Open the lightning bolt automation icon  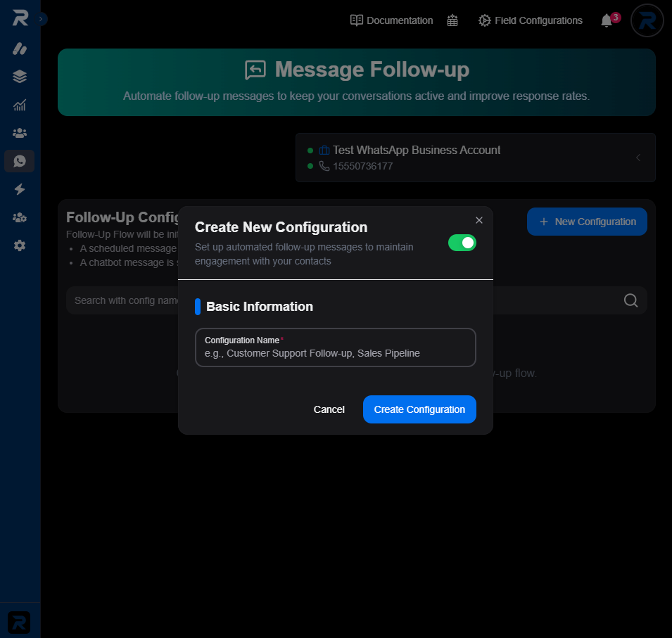pyautogui.click(x=20, y=189)
